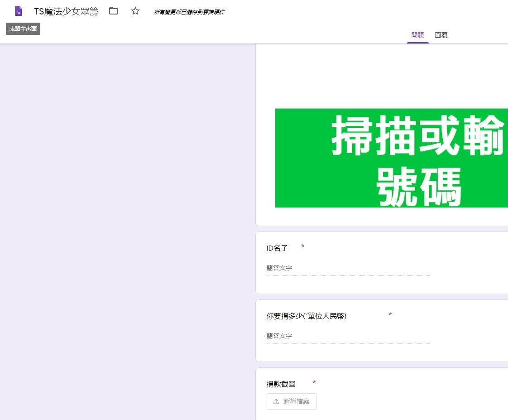Click upload arrow icon in 新增檔案
The width and height of the screenshot is (508, 420).
[x=276, y=401]
